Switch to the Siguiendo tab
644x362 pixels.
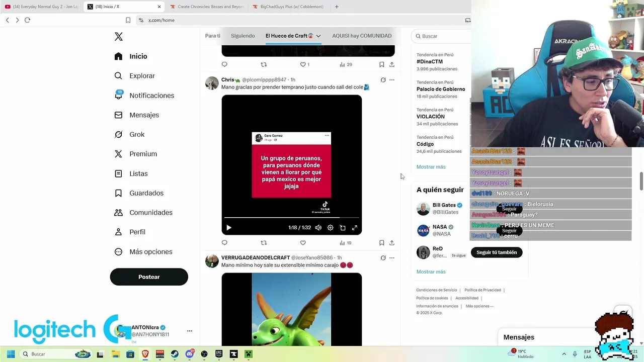coord(243,36)
